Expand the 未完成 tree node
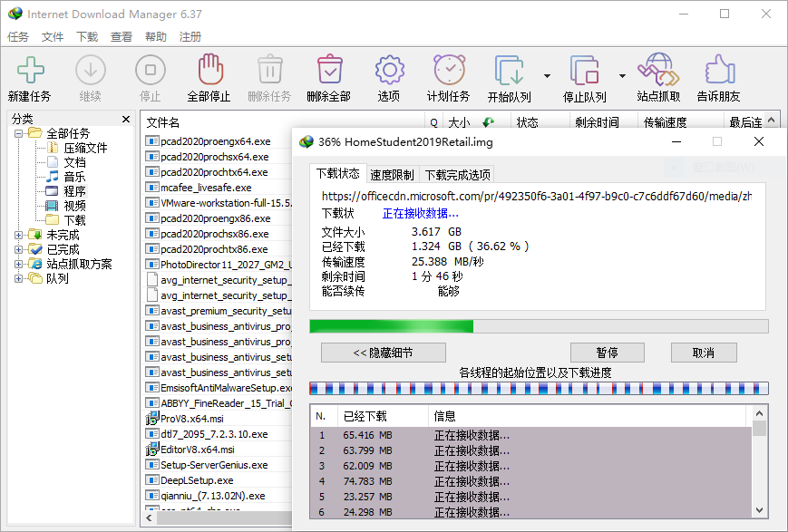This screenshot has height=532, width=788. point(19,236)
